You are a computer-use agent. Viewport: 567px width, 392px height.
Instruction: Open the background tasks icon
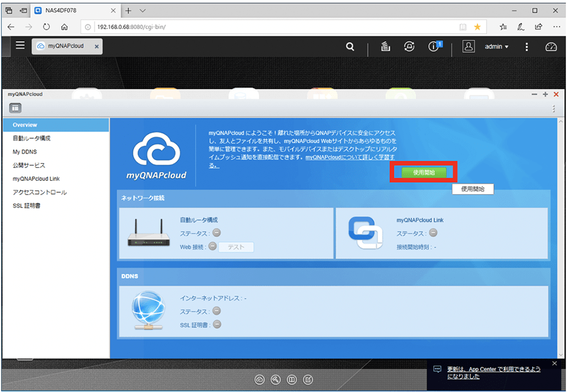pyautogui.click(x=386, y=46)
